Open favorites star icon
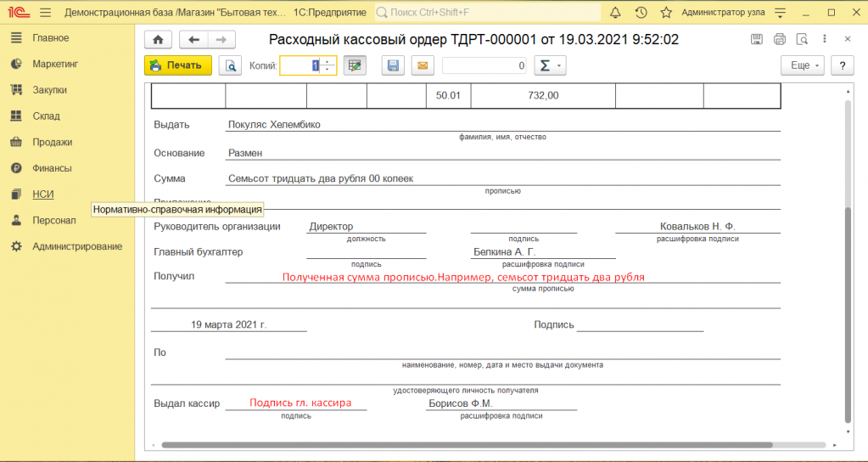The image size is (868, 462). [666, 13]
